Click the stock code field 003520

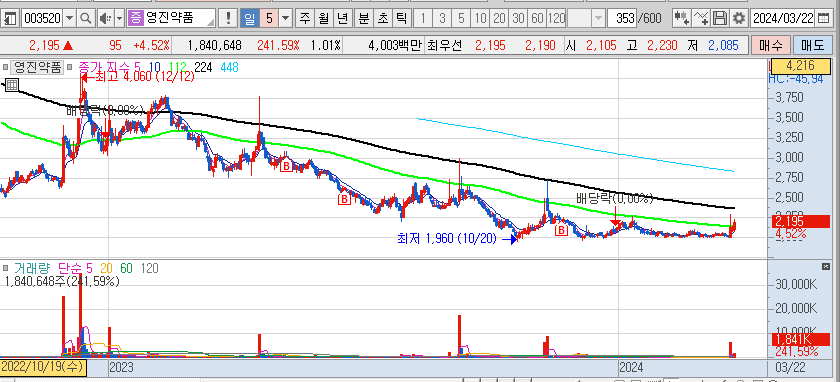click(42, 19)
